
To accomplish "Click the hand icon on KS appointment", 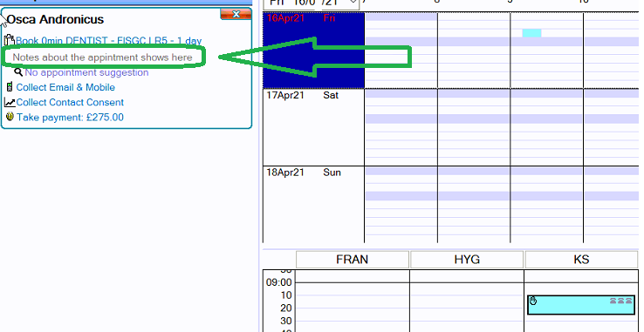I will click(x=532, y=301).
